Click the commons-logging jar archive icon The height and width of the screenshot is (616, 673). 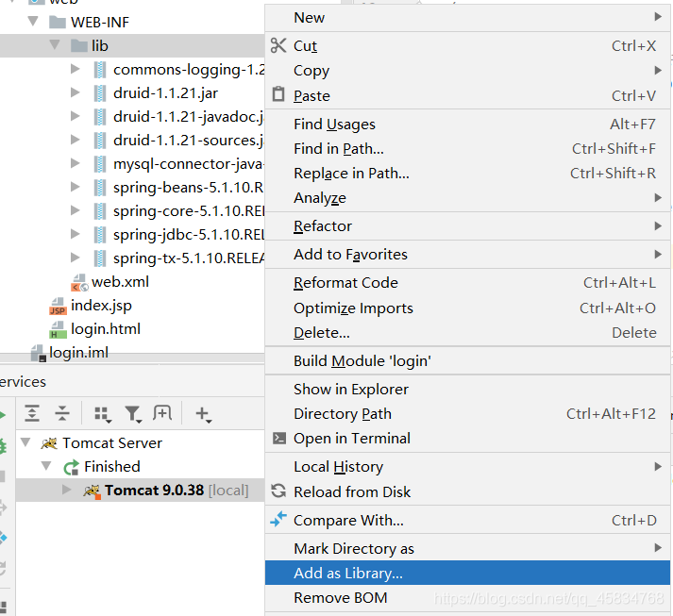pos(99,70)
